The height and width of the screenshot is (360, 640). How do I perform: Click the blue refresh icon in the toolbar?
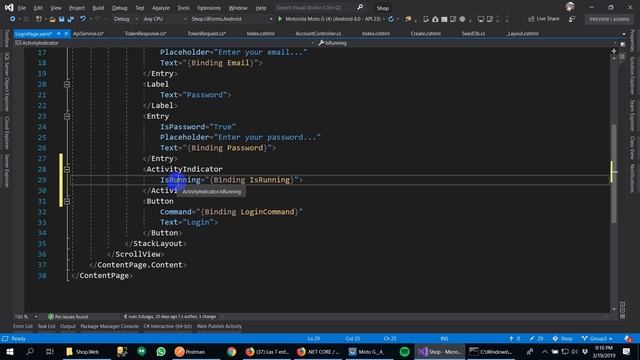click(x=391, y=19)
